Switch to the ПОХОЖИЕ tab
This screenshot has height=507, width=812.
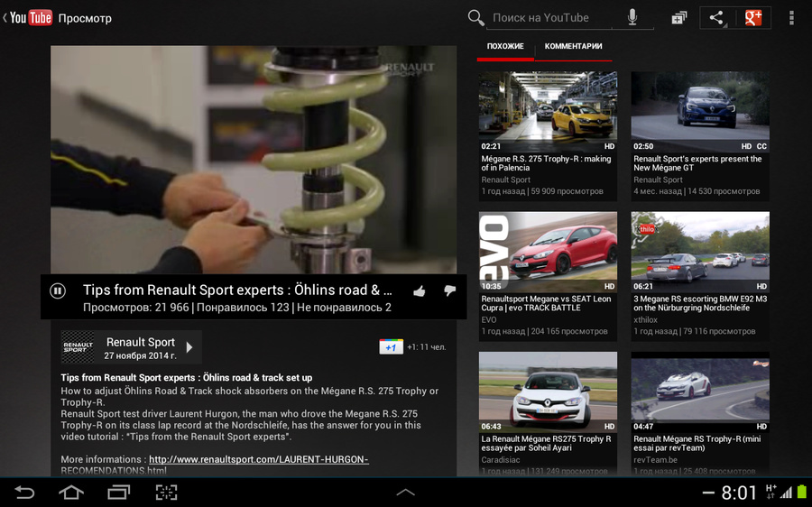click(505, 46)
